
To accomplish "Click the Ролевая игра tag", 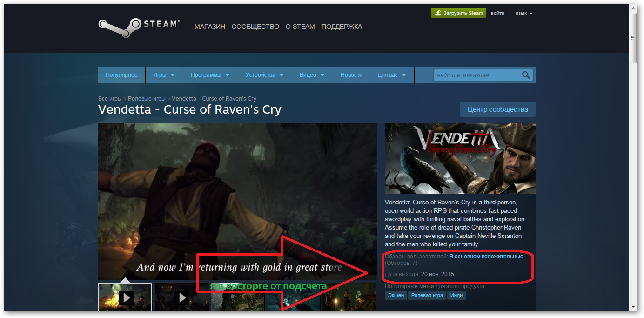I will tap(427, 295).
